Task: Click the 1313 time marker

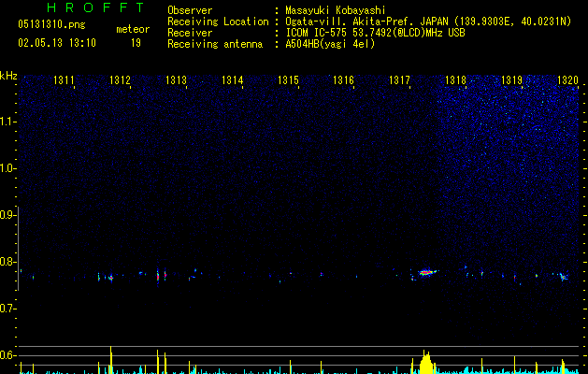Action: pyautogui.click(x=176, y=80)
